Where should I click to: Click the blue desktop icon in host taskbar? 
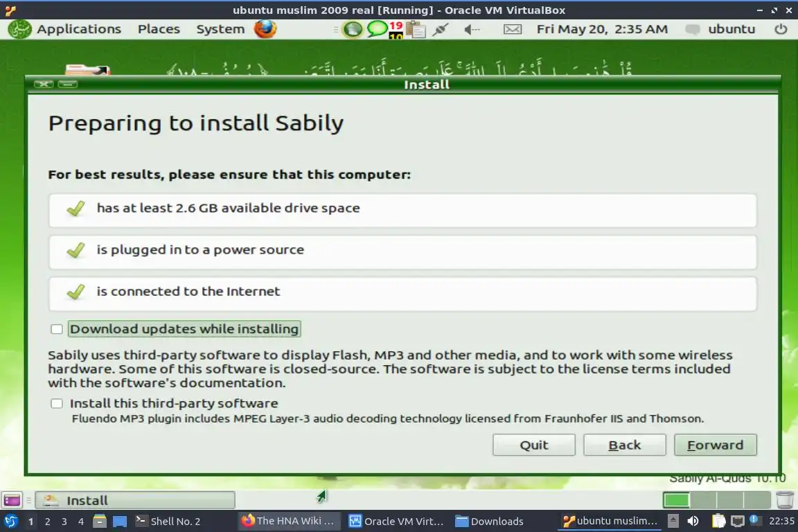tap(120, 522)
